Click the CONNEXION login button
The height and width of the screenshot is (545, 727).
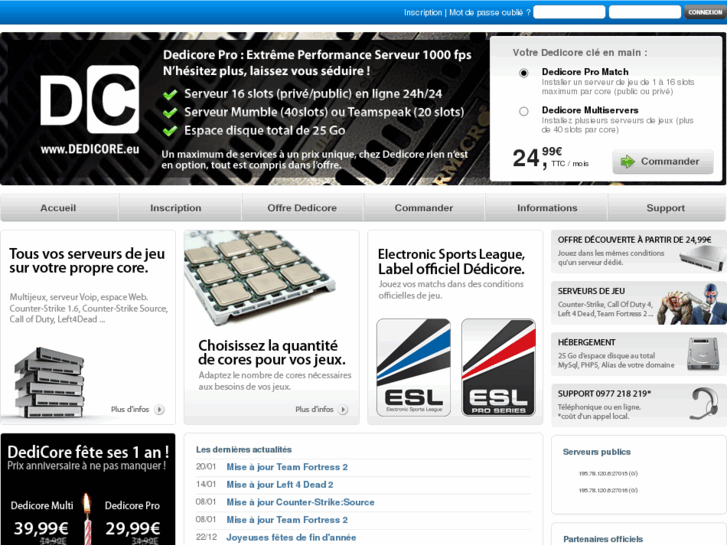coord(705,12)
